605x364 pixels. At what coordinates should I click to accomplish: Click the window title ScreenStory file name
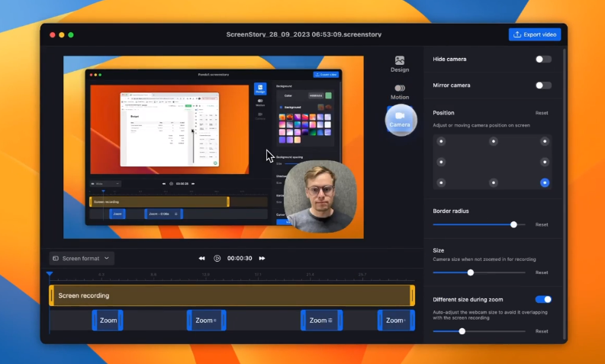tap(304, 34)
